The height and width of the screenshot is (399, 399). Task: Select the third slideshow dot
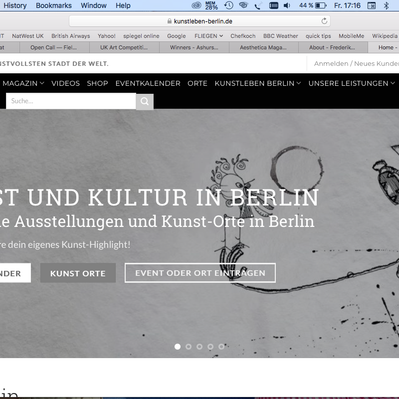pos(199,347)
